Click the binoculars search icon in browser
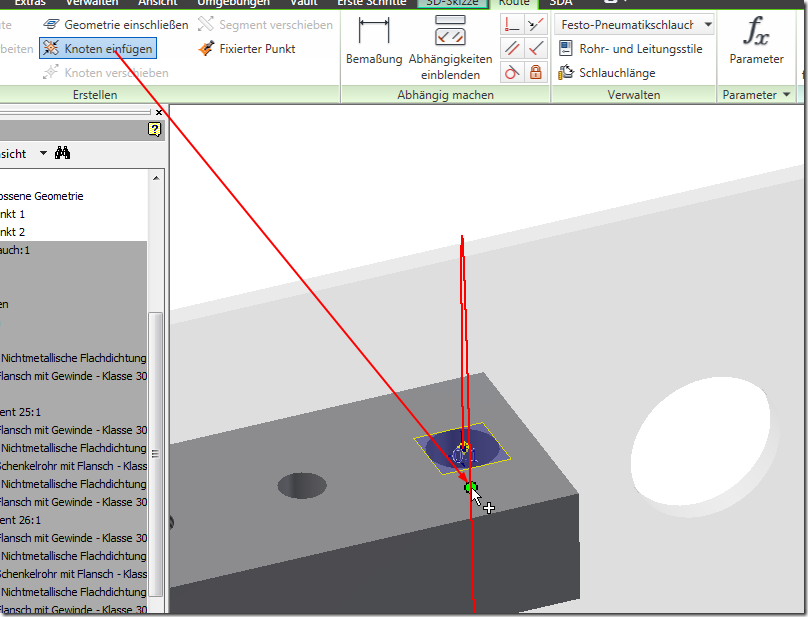This screenshot has height=617, width=808. click(x=62, y=153)
